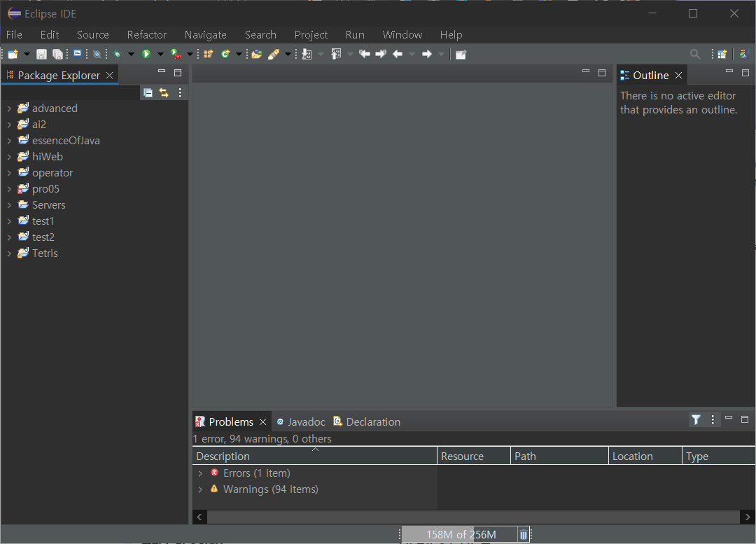Close the Package Explorer tab
Viewport: 756px width, 544px height.
tap(109, 75)
